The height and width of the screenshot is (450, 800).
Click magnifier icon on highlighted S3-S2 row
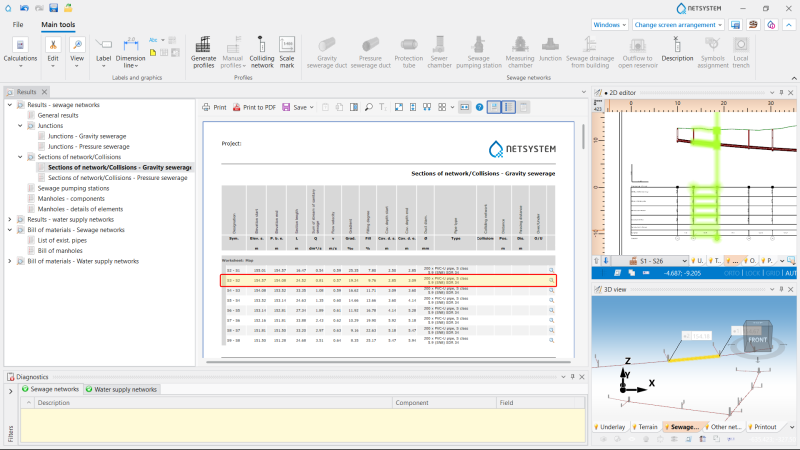pos(551,280)
